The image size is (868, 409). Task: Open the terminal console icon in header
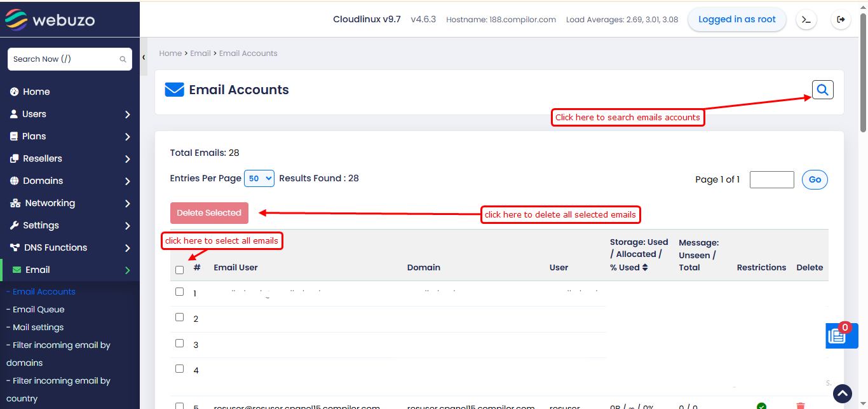[806, 20]
